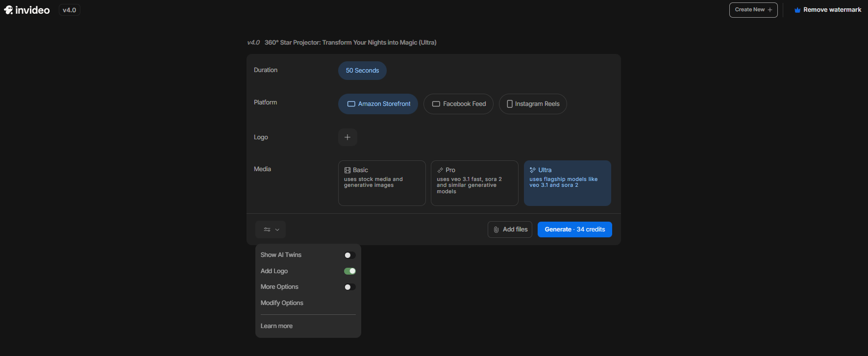Click the Instagram Reels portrait icon

(510, 104)
